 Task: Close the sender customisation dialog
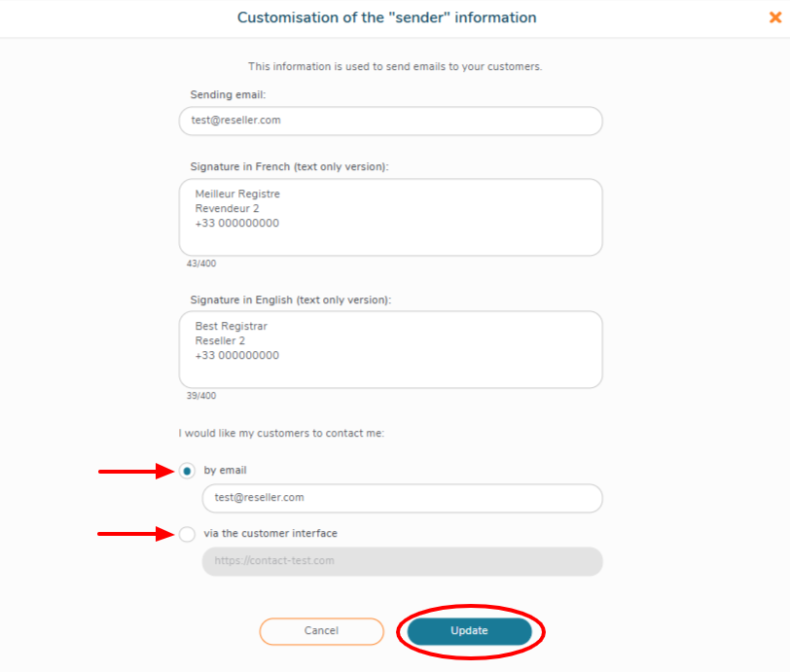(x=775, y=17)
